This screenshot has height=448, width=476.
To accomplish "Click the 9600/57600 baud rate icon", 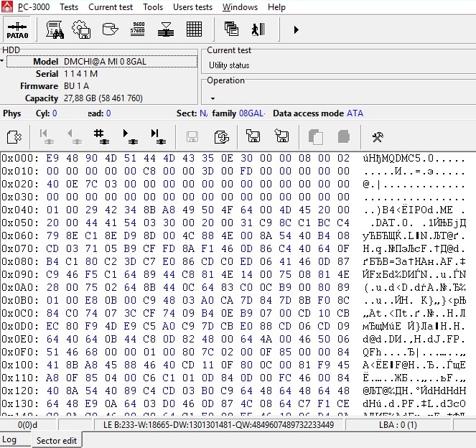I will [136, 29].
